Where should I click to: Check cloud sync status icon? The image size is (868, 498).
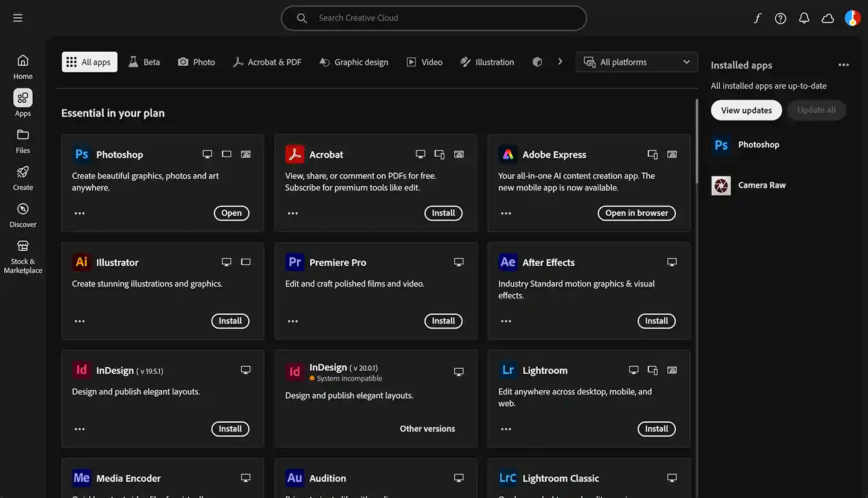pos(828,18)
